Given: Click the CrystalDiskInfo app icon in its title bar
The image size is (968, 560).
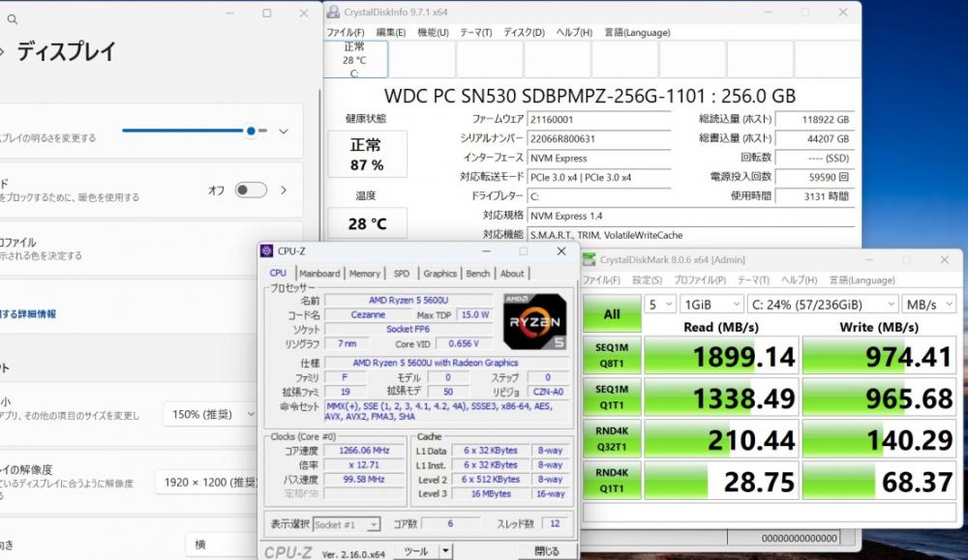Looking at the screenshot, I should 333,12.
